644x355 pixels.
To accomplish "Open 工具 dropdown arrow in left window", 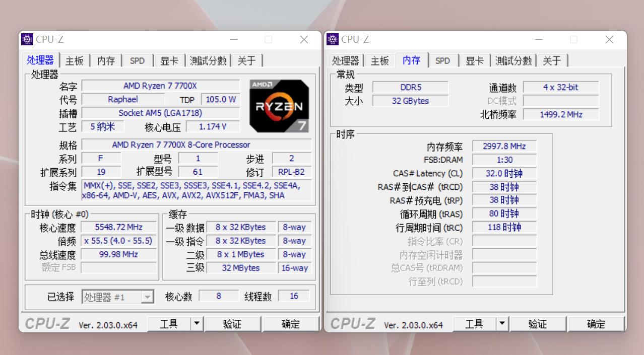I will 197,324.
